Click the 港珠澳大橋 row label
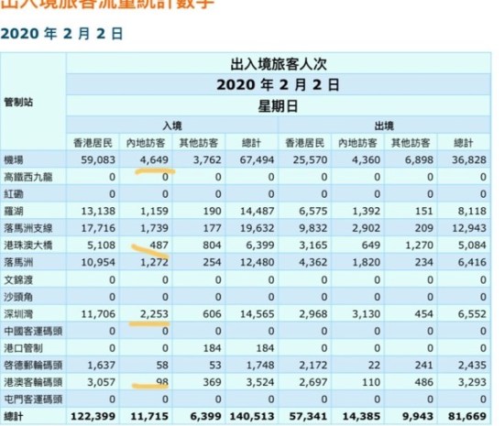Image resolution: width=504 pixels, height=426 pixels. (x=28, y=246)
